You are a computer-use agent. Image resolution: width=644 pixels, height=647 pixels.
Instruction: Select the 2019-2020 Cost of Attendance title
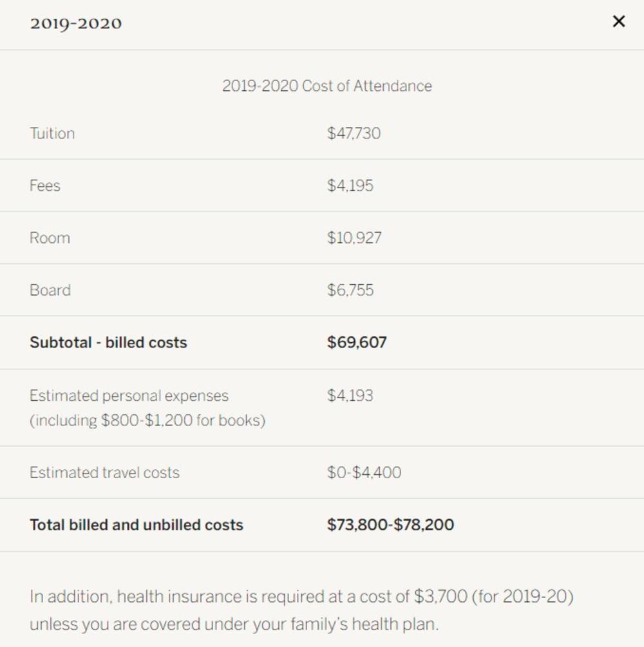(327, 86)
